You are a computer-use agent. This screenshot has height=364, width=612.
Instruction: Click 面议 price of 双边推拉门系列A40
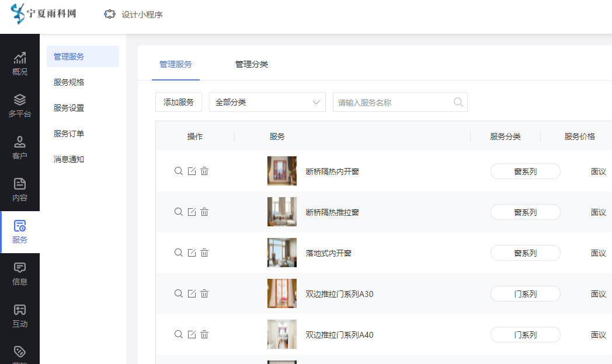(599, 335)
